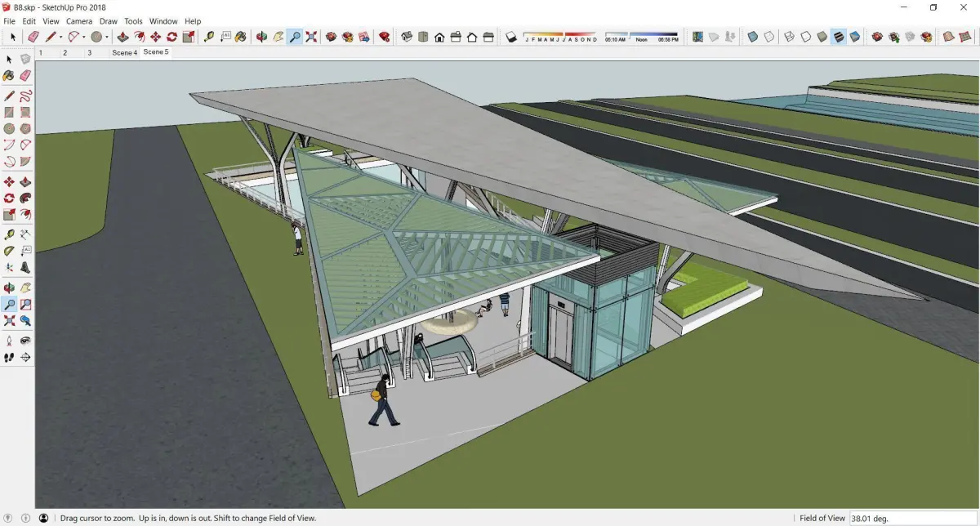
Task: Enable Hidden Line face style
Action: pos(805,37)
